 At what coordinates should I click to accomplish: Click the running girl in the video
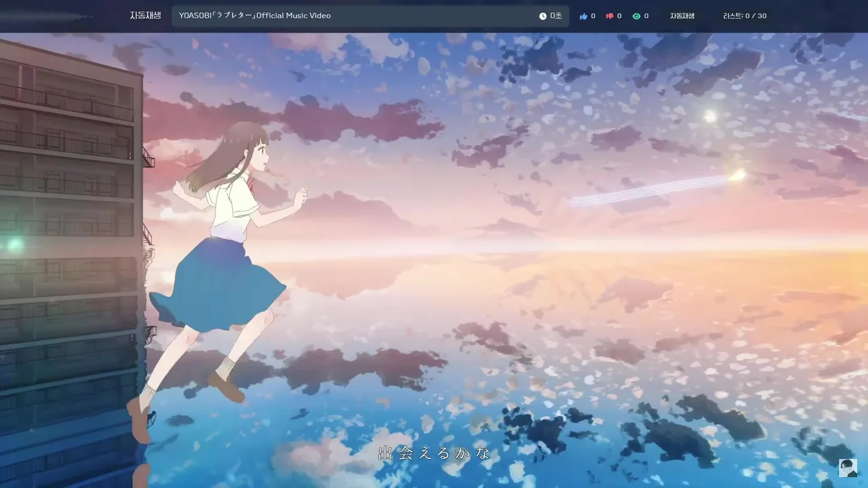point(217,281)
